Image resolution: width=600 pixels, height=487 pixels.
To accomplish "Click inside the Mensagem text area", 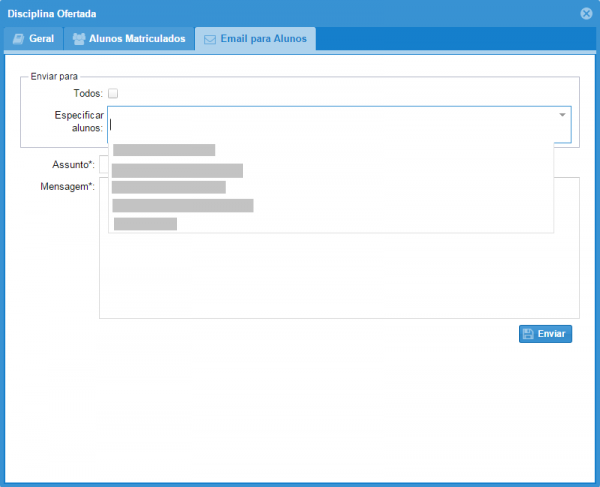I will tap(340, 280).
